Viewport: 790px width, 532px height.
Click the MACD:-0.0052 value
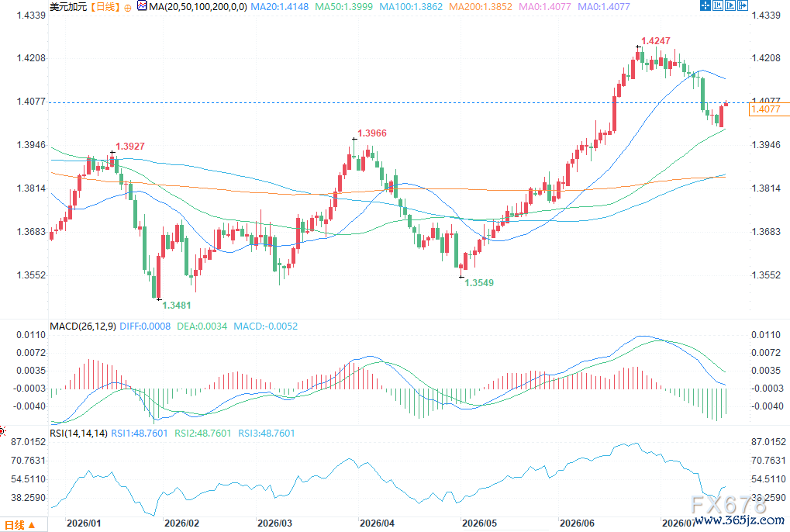pyautogui.click(x=265, y=326)
